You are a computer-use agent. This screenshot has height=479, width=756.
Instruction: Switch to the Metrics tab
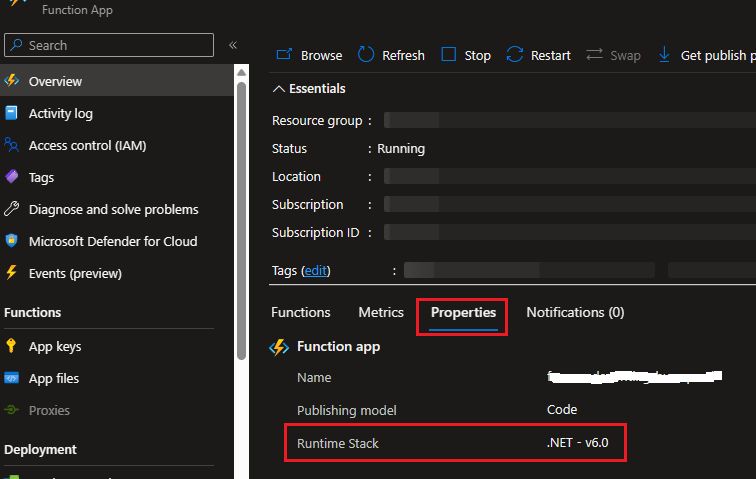(x=381, y=313)
